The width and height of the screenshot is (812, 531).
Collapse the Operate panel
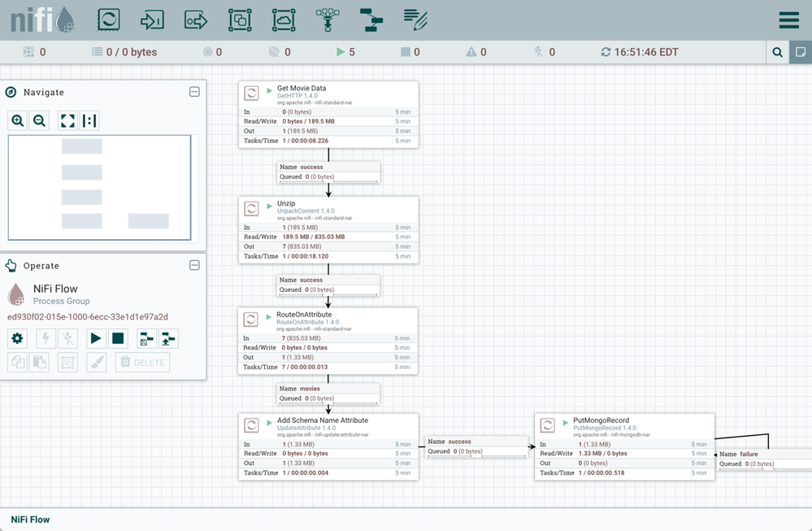194,265
